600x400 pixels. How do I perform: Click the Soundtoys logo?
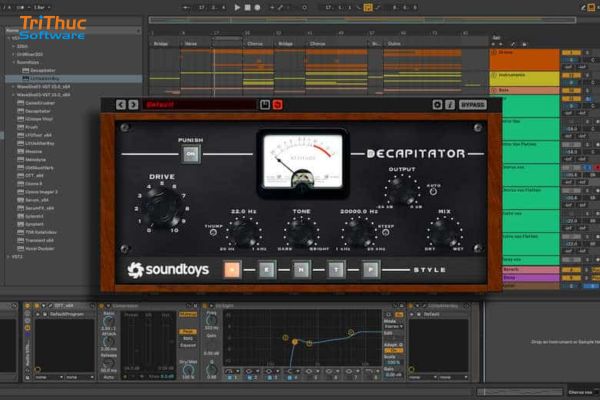click(x=168, y=269)
